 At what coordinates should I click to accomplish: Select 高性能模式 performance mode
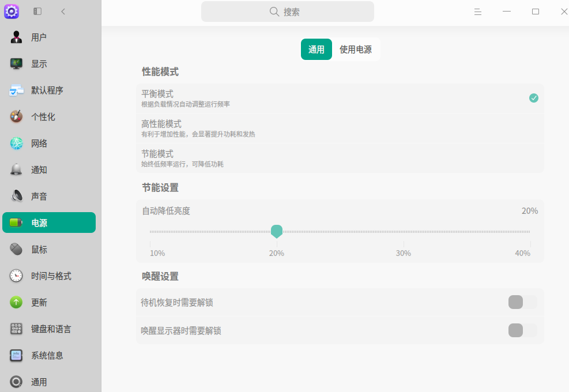tap(340, 129)
